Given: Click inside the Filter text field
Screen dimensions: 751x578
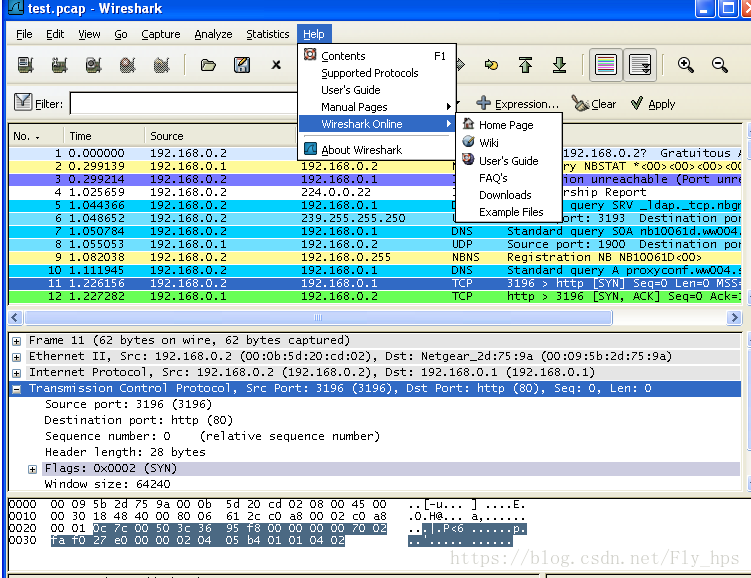Looking at the screenshot, I should (x=184, y=103).
